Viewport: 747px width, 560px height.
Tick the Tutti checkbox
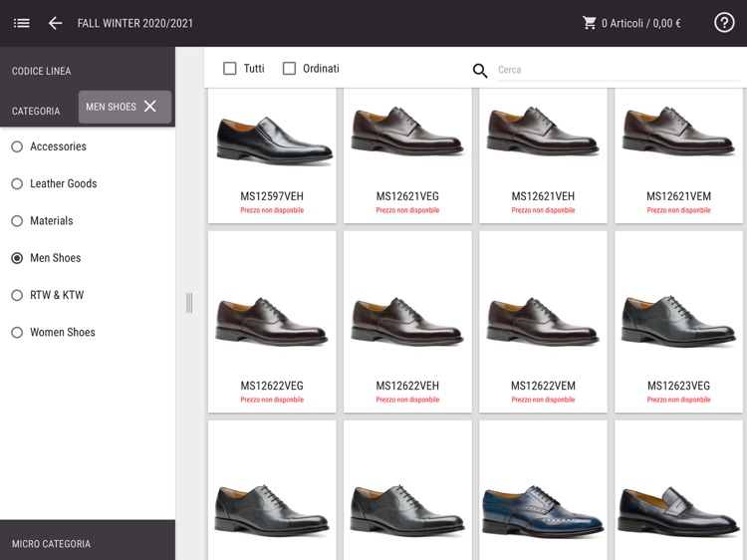tap(230, 69)
